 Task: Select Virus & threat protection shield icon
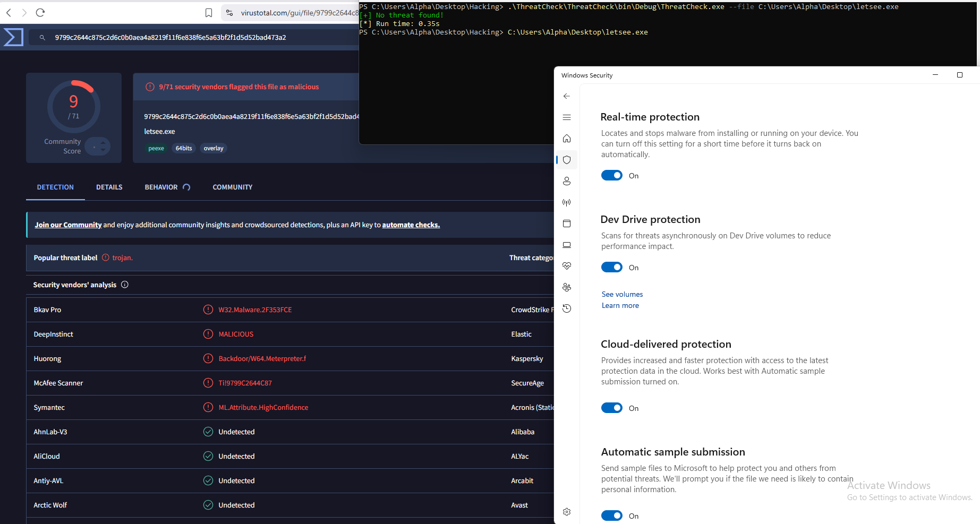click(567, 160)
